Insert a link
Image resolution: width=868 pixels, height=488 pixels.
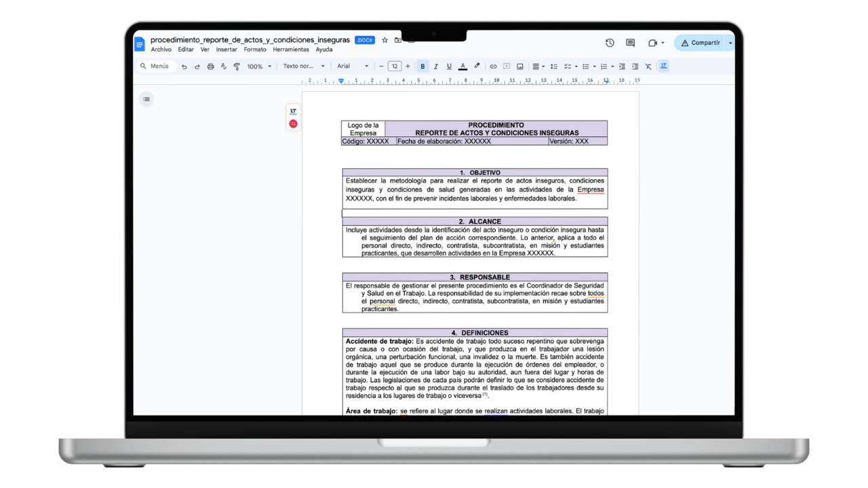(494, 66)
